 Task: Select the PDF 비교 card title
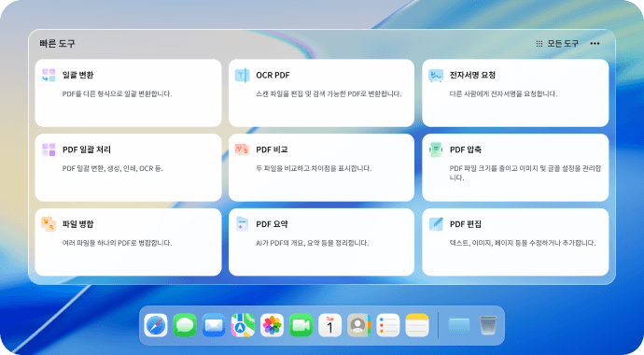pos(272,149)
